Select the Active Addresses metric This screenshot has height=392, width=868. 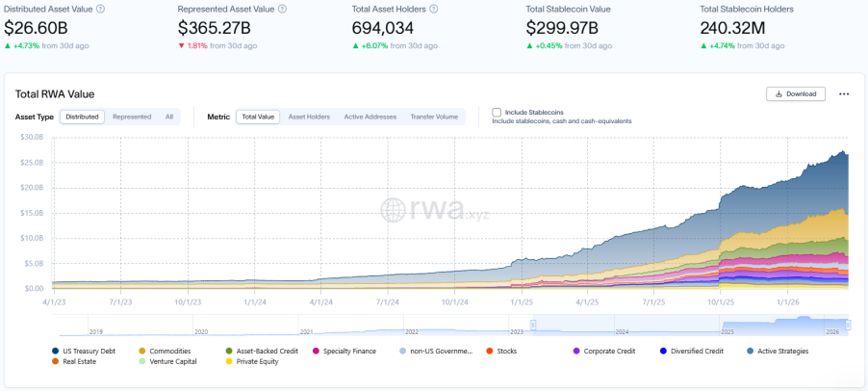point(370,117)
